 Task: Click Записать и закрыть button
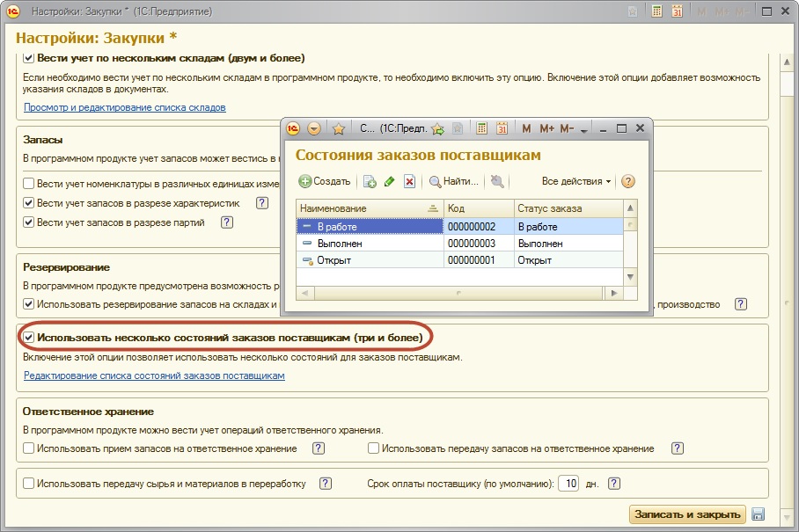point(687,514)
